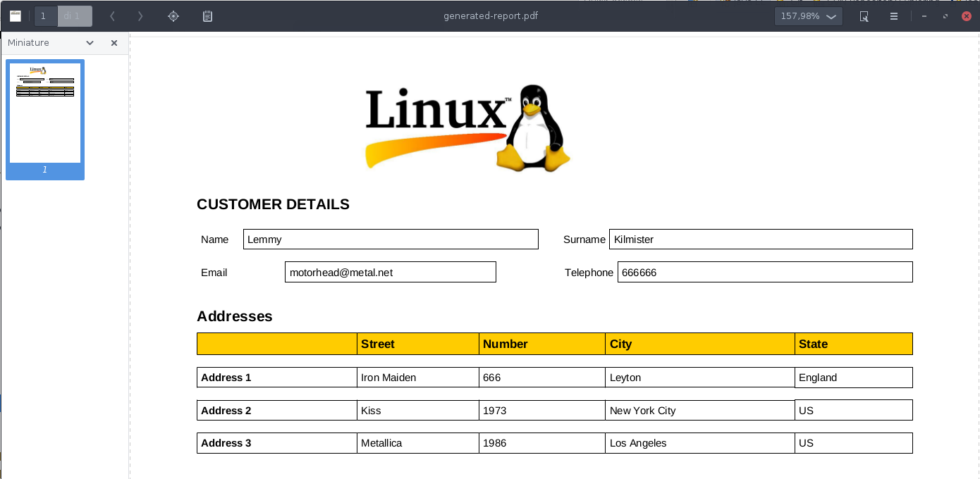Go to the next page chevron
The height and width of the screenshot is (479, 980).
click(x=138, y=15)
